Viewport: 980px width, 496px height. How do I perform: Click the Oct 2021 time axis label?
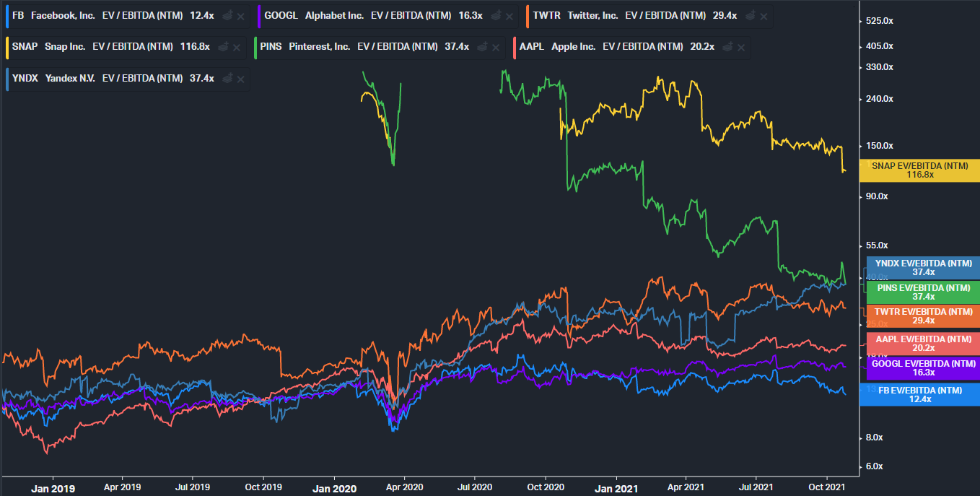[826, 487]
